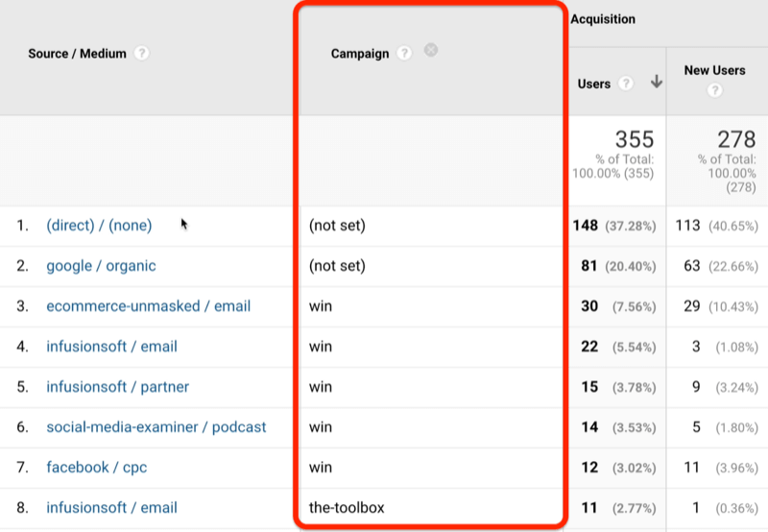768x532 pixels.
Task: Click new users value 3 (1.08%)
Action: (725, 347)
